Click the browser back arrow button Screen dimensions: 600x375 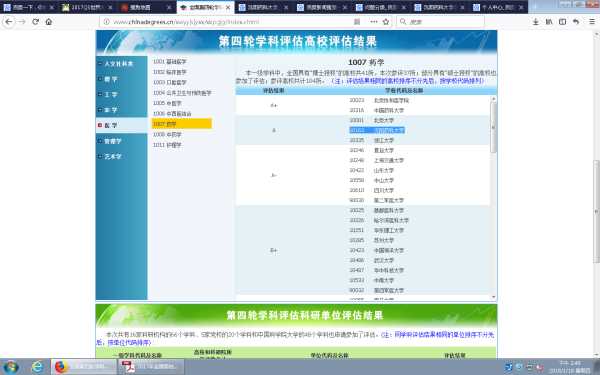click(x=9, y=22)
